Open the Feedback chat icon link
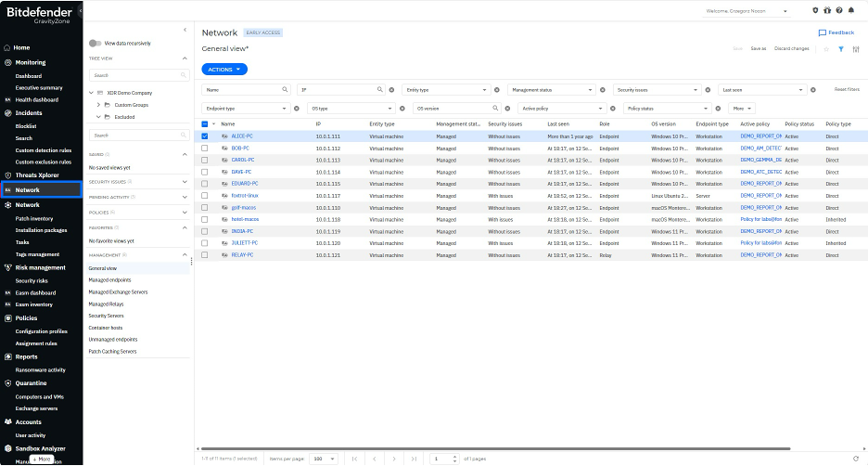The image size is (868, 466). (x=836, y=32)
